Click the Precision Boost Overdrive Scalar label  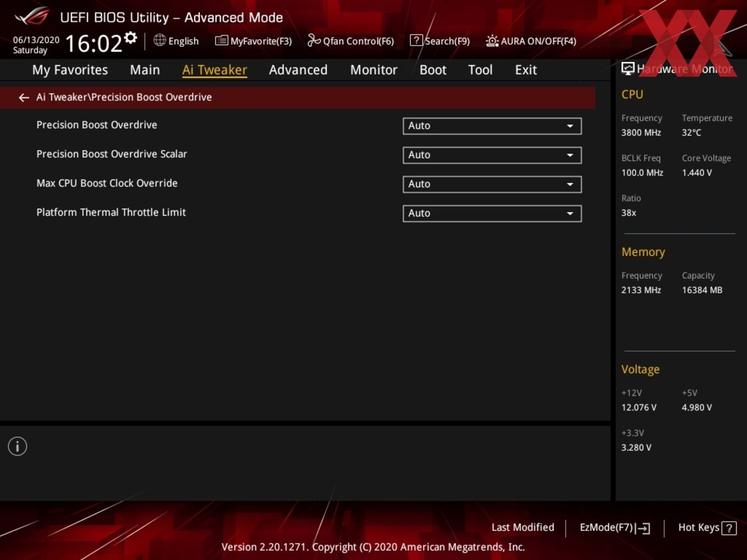pos(112,154)
